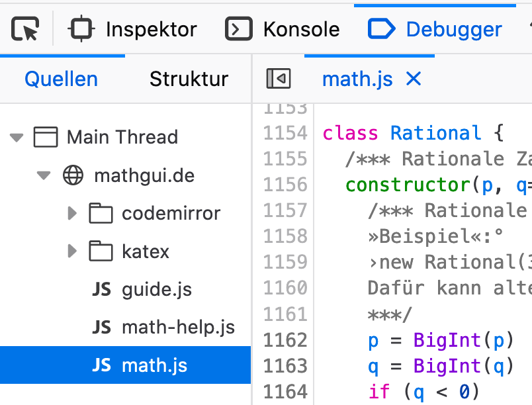Switch to the Struktur outline tab
The width and height of the screenshot is (532, 405).
click(189, 79)
